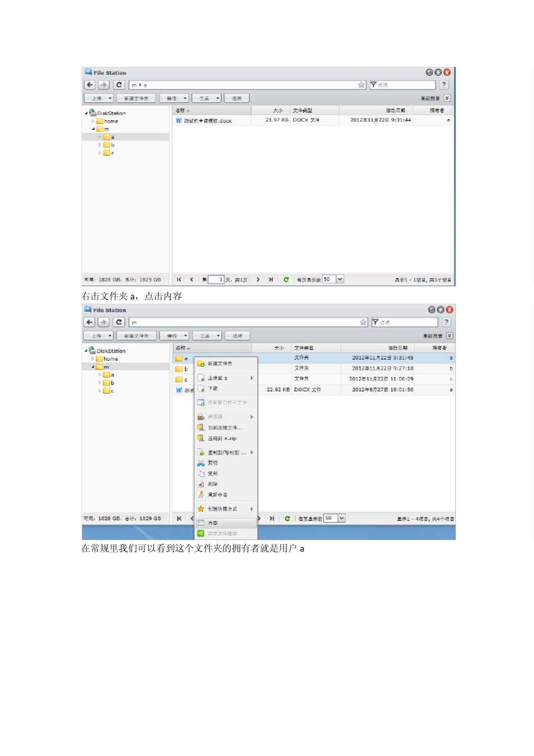Reload list via green pager icon, lower window

point(287,519)
